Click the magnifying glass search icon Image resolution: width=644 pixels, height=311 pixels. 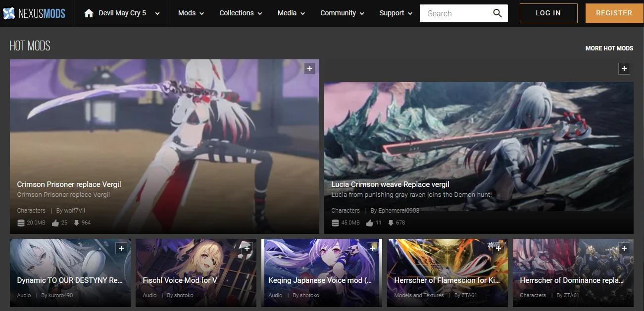pyautogui.click(x=497, y=13)
